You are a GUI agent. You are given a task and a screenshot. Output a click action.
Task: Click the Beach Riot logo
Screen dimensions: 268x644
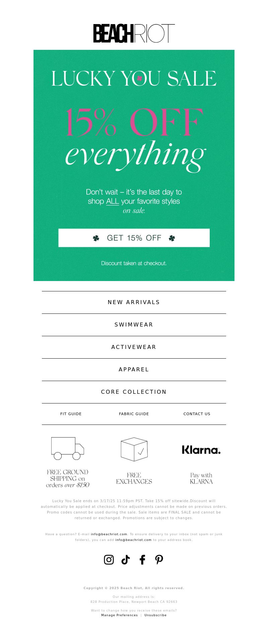point(134,33)
